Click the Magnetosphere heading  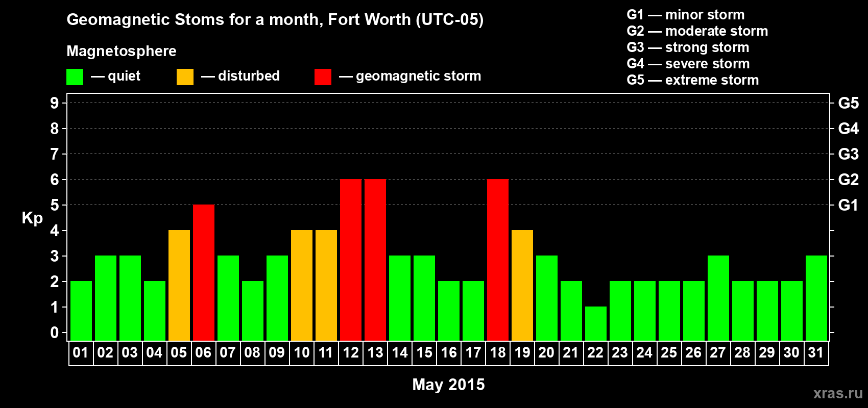122,51
